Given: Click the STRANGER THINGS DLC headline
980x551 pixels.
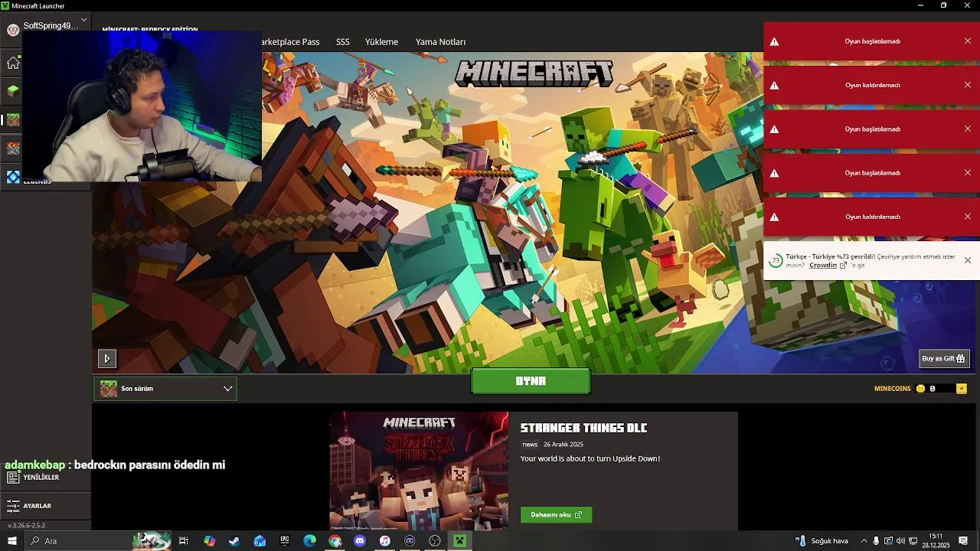Looking at the screenshot, I should (584, 428).
